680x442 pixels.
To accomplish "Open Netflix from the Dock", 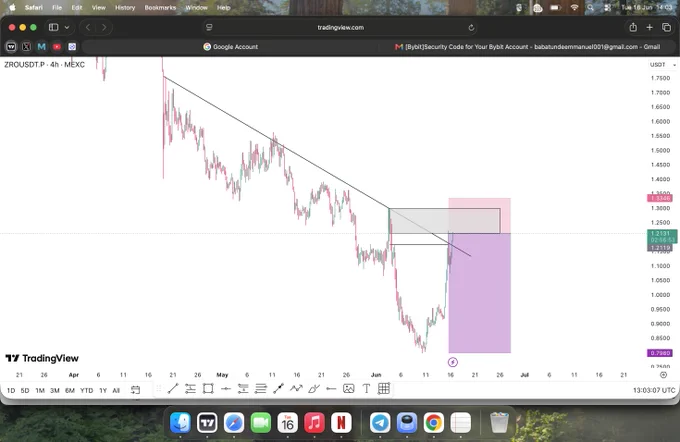I will 341,422.
